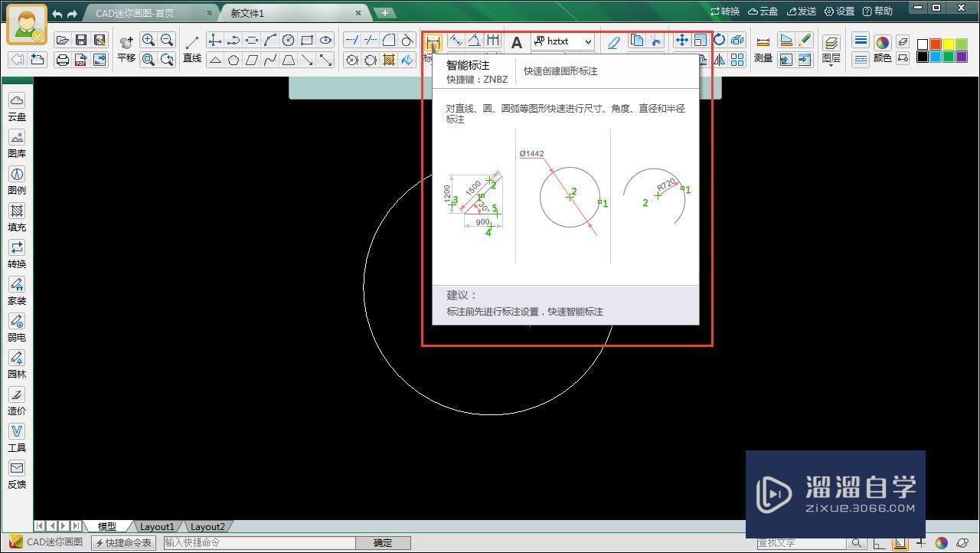Open 设置 settings in top menu
This screenshot has width=980, height=553.
click(x=839, y=11)
